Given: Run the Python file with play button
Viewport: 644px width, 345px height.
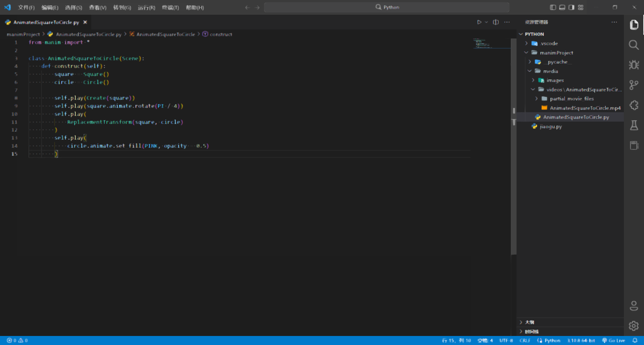Looking at the screenshot, I should [479, 22].
